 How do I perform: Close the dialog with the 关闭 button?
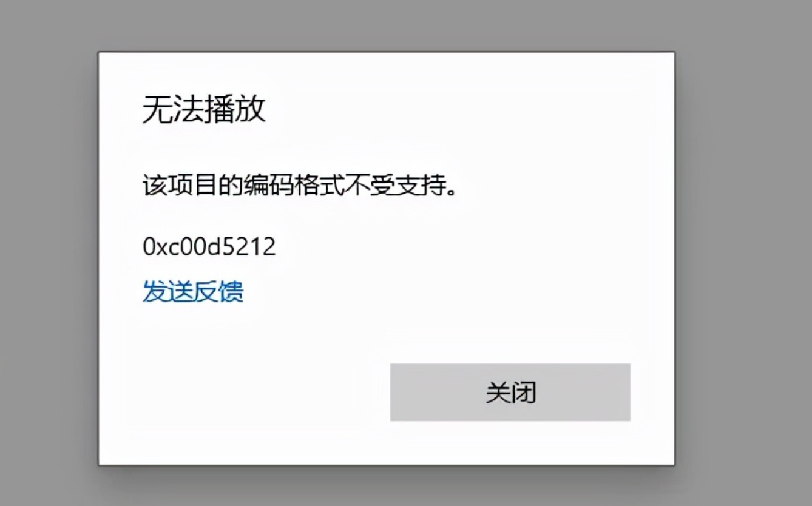[510, 392]
